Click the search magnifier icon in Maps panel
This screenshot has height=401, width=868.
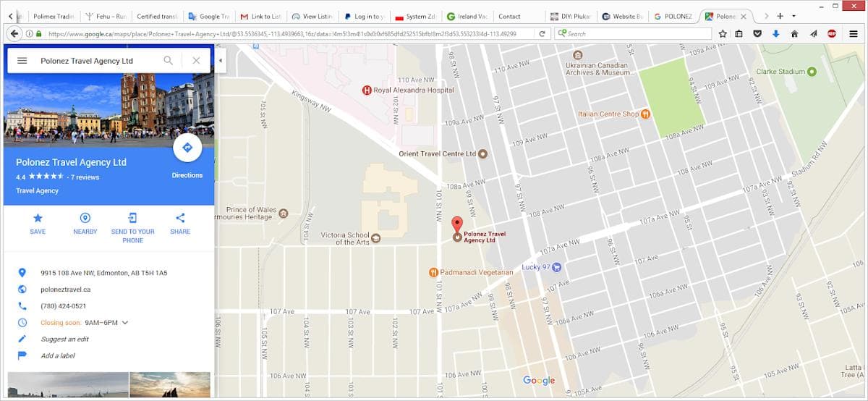tap(168, 61)
